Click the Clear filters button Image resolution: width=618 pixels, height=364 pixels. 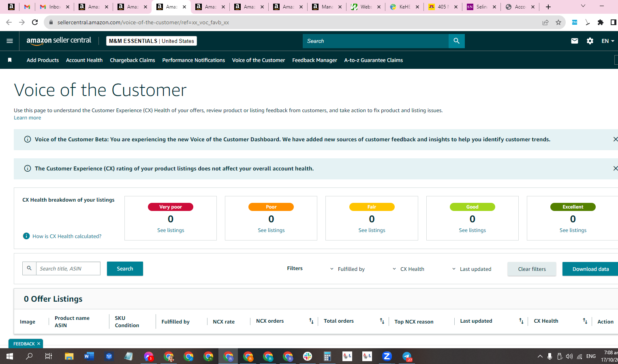pos(532,269)
